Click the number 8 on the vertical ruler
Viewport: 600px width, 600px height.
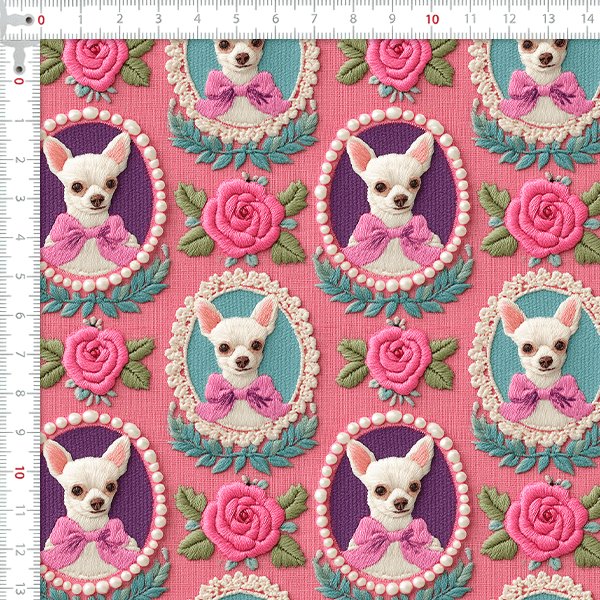(19, 394)
